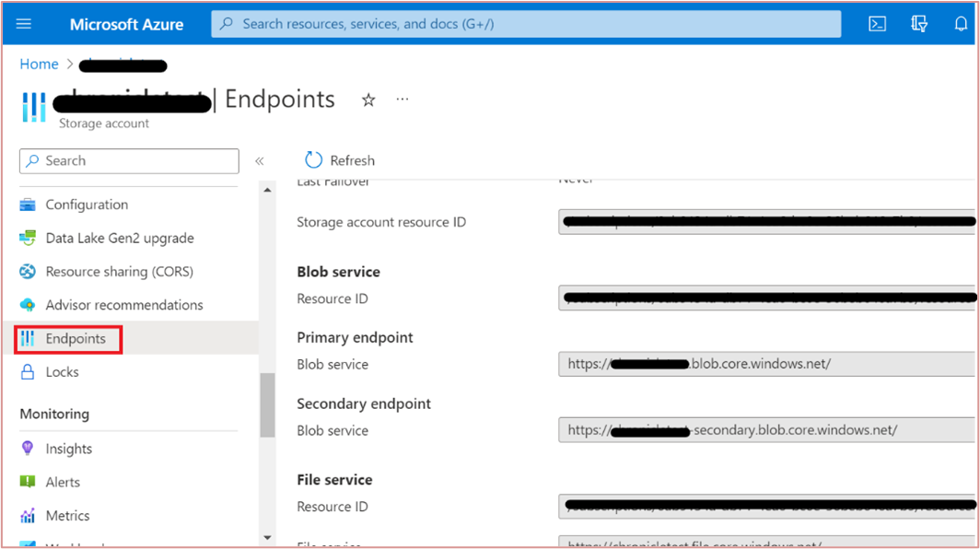Click the redacted storage account breadcrumb link
This screenshot has width=980, height=549.
click(123, 65)
